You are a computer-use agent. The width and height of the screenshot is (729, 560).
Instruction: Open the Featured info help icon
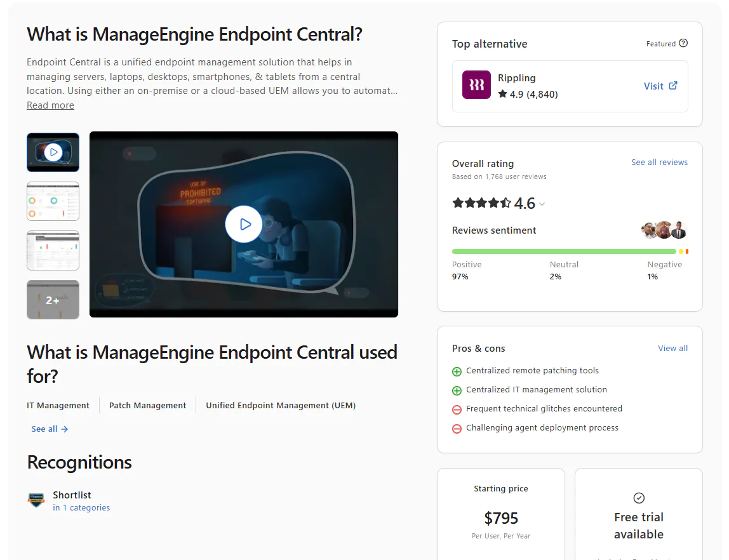coord(683,43)
